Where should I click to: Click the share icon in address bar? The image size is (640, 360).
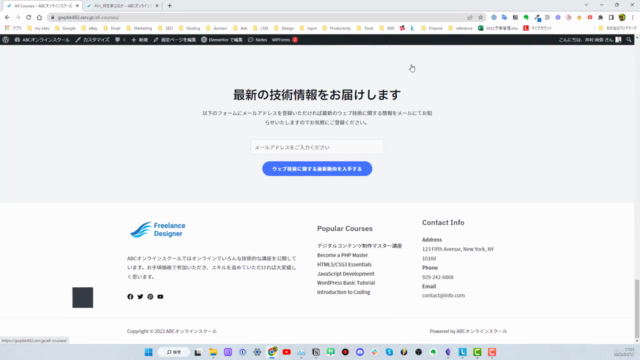pos(470,17)
